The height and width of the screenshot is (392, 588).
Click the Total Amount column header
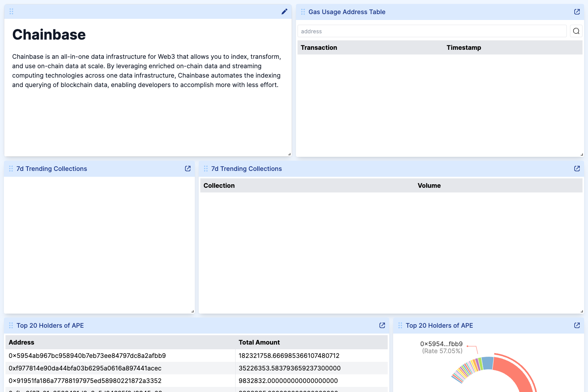click(259, 342)
